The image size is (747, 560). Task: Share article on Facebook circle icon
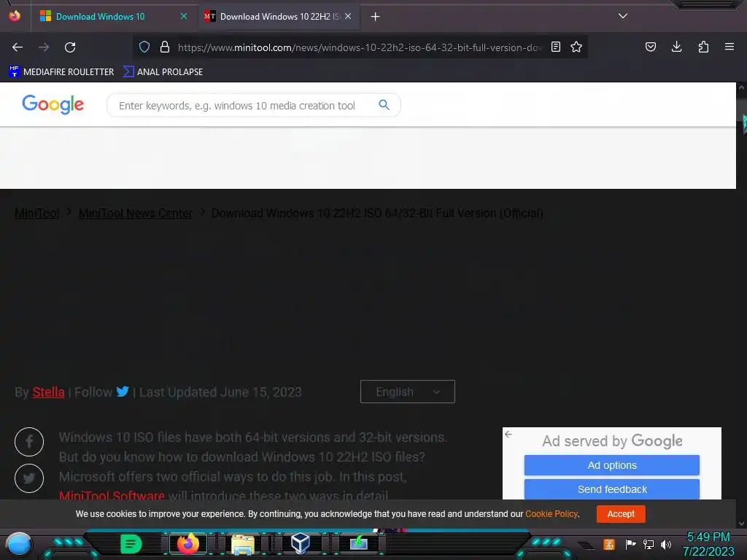29,442
